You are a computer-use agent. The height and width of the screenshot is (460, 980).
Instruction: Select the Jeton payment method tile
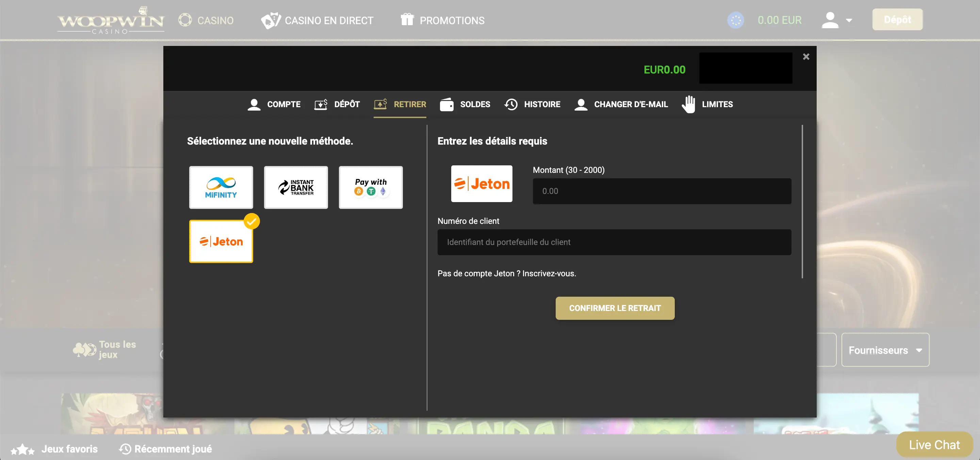[x=220, y=241]
